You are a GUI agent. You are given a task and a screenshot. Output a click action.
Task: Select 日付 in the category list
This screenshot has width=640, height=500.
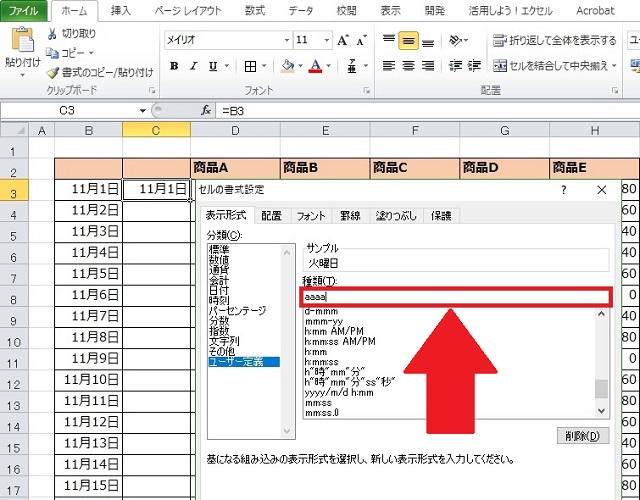219,290
